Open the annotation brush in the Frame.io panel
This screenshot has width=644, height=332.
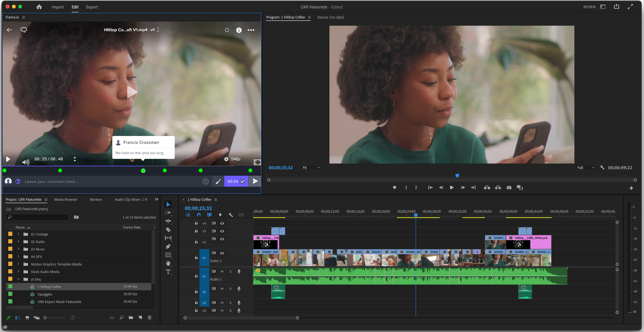tap(218, 181)
